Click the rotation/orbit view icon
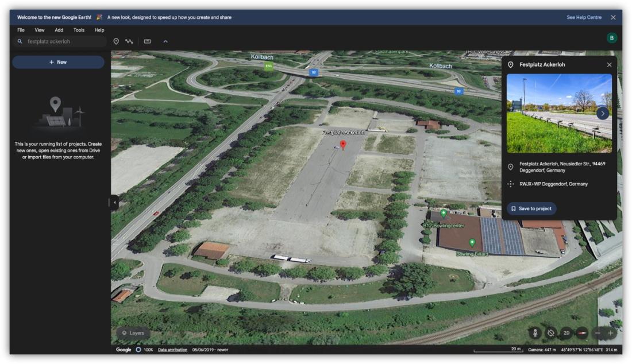 pos(550,333)
